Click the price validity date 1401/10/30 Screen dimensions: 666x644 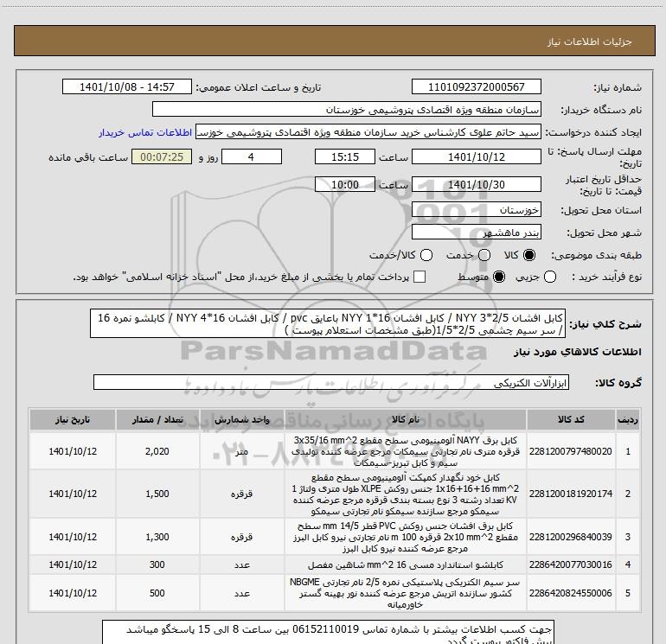click(x=476, y=185)
